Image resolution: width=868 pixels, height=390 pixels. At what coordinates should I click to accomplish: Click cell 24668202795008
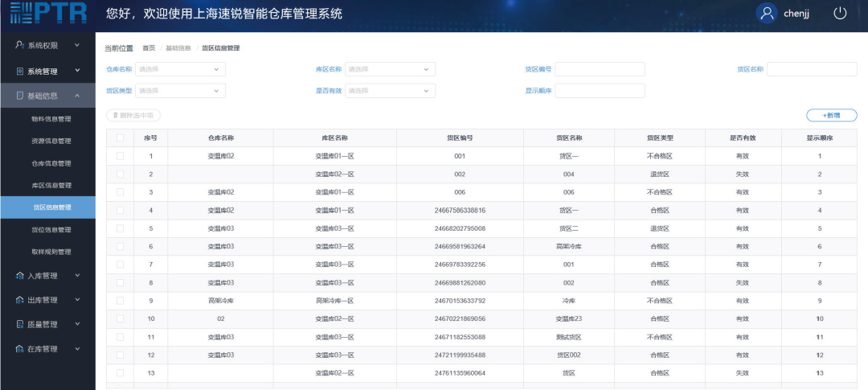click(x=460, y=228)
